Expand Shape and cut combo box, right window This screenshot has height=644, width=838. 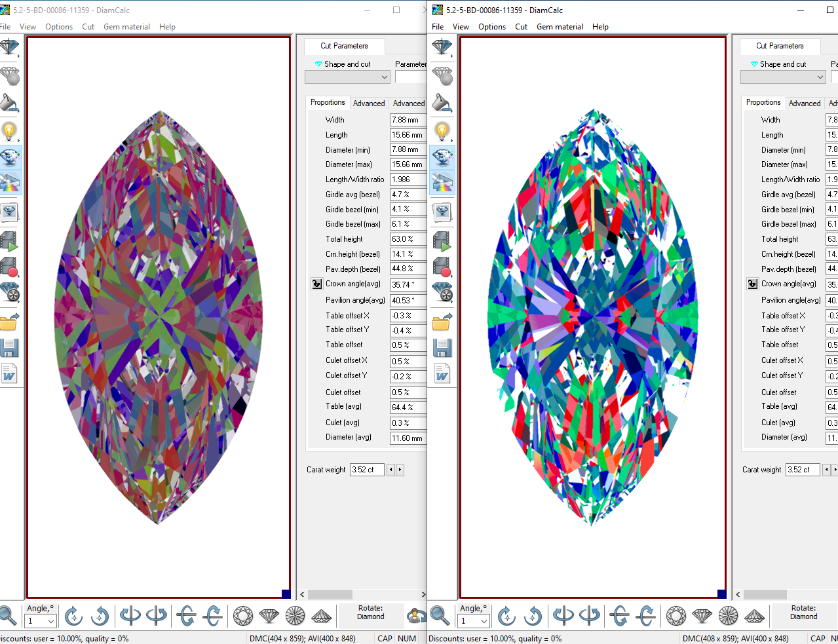coord(820,77)
